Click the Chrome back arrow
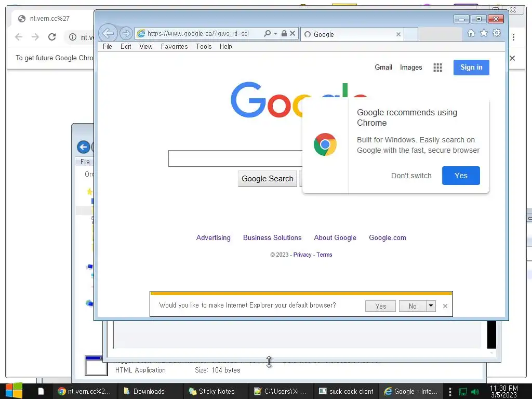 (19, 37)
